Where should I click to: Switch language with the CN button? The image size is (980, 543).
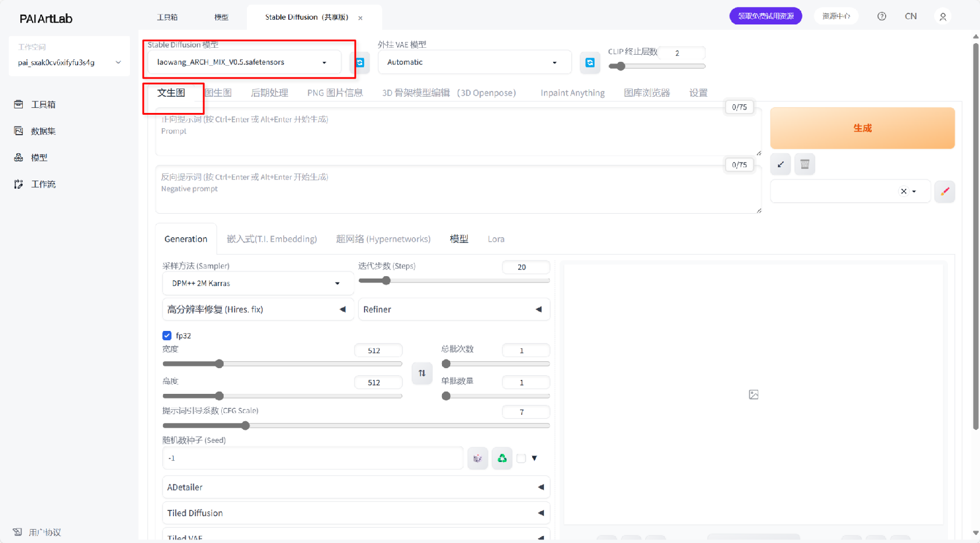click(x=911, y=16)
